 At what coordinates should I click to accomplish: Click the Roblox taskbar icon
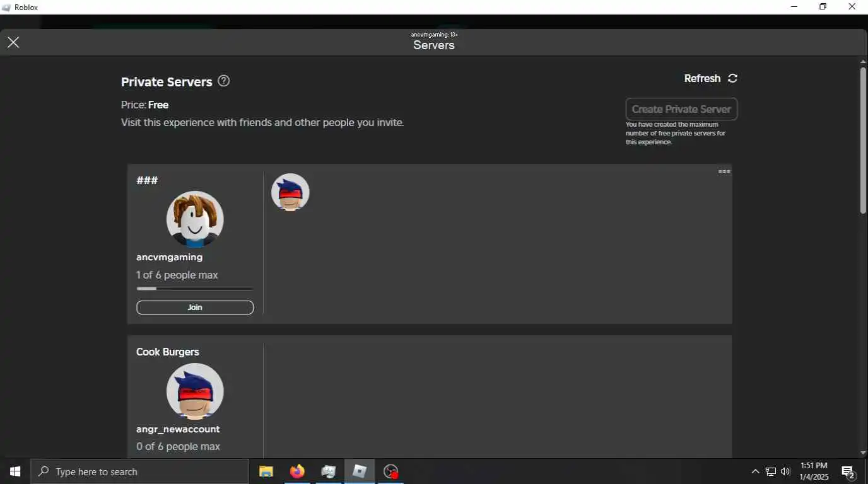pos(360,471)
